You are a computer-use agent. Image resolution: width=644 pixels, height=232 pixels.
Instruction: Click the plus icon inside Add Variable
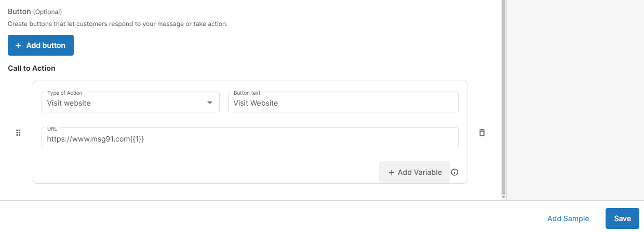point(392,172)
